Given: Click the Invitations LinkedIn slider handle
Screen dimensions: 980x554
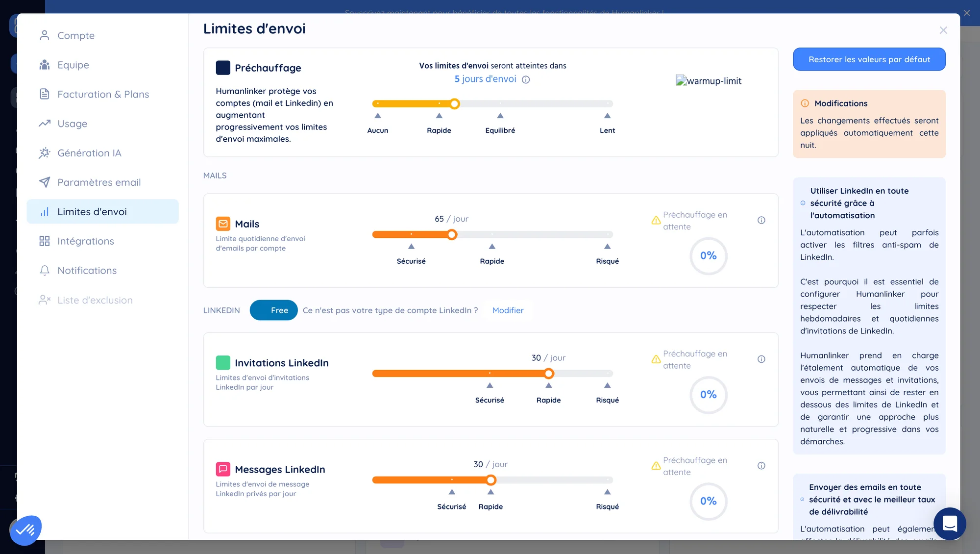Looking at the screenshot, I should 549,374.
